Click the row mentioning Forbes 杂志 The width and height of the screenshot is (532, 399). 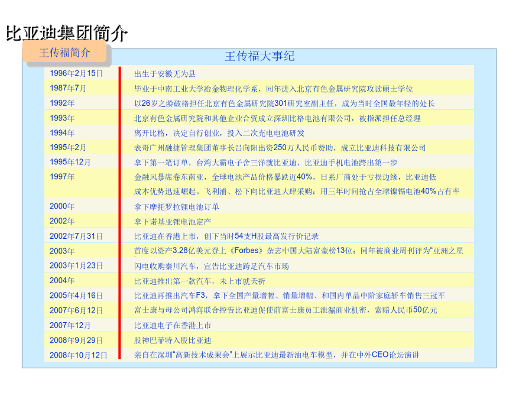[x=299, y=251]
